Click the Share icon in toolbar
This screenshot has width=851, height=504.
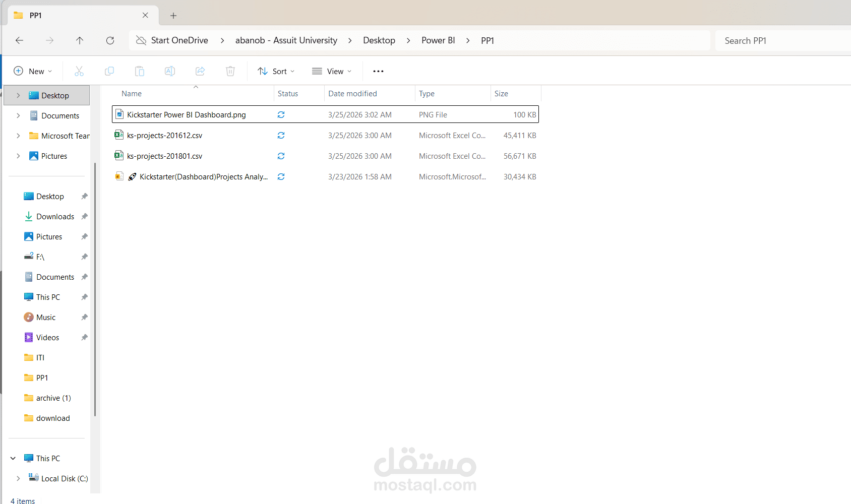coord(200,71)
